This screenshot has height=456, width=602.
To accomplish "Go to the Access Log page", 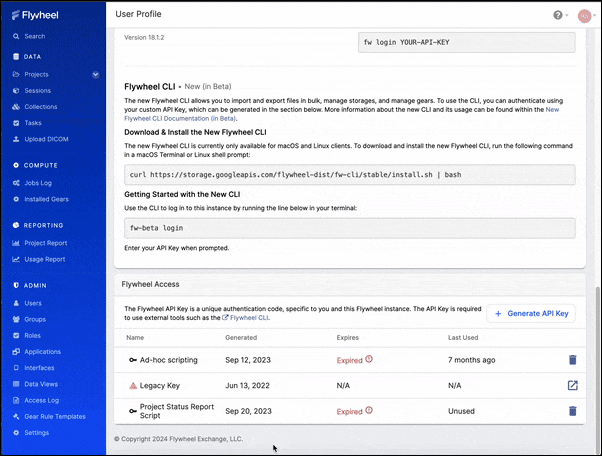I will (41, 400).
